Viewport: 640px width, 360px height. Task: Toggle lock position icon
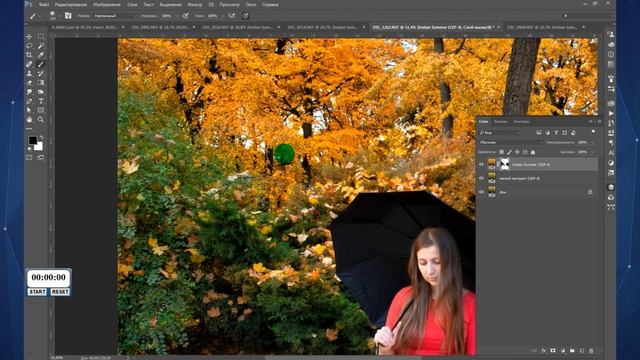pyautogui.click(x=517, y=152)
